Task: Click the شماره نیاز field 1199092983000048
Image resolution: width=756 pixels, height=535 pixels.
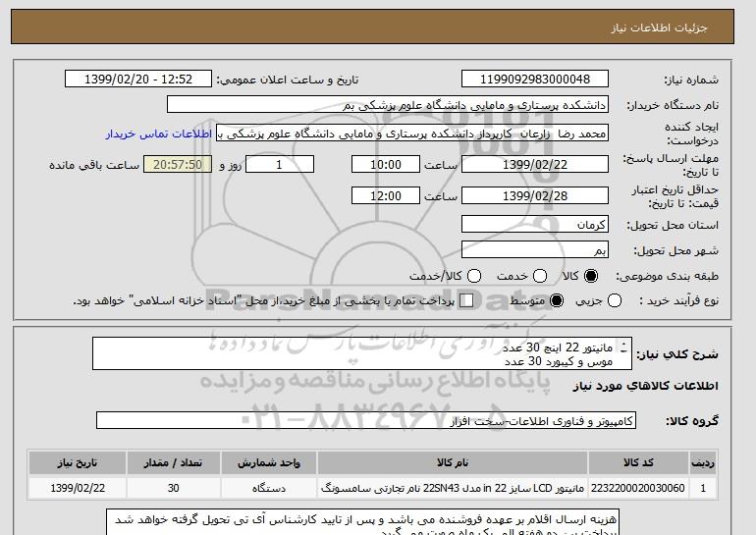Action: pyautogui.click(x=535, y=80)
